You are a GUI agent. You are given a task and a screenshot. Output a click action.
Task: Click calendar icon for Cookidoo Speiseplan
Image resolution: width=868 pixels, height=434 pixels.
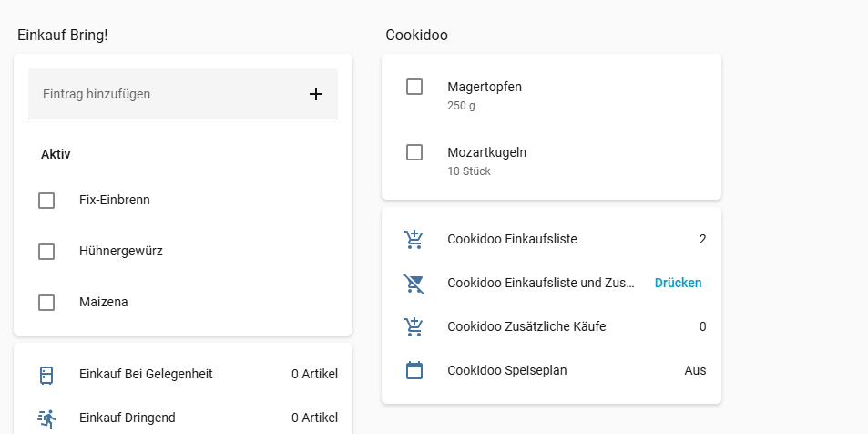pyautogui.click(x=414, y=370)
